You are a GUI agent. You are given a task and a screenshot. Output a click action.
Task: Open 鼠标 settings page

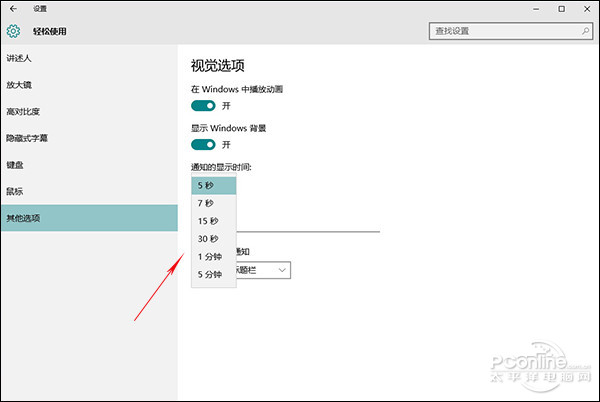click(x=89, y=191)
